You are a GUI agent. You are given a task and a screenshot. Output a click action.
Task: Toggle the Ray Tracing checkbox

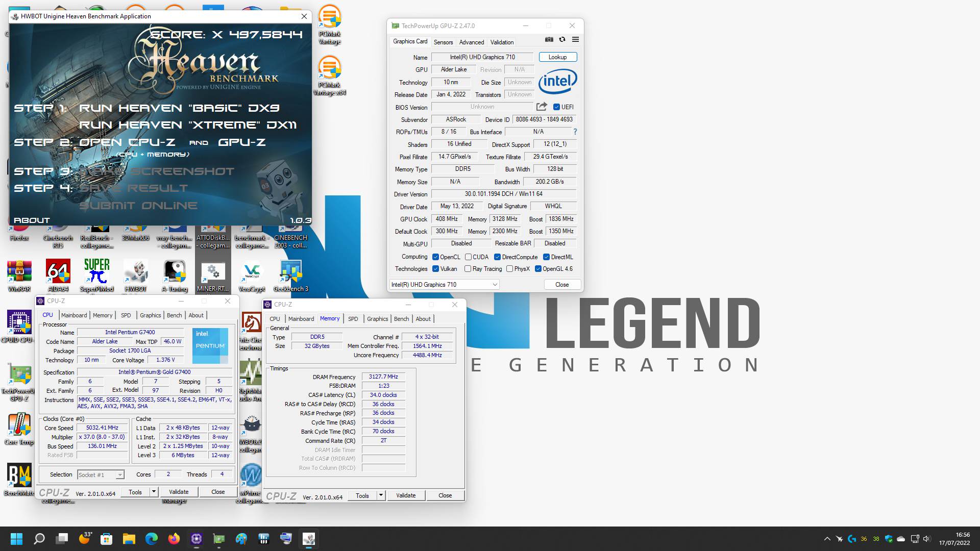pyautogui.click(x=468, y=269)
